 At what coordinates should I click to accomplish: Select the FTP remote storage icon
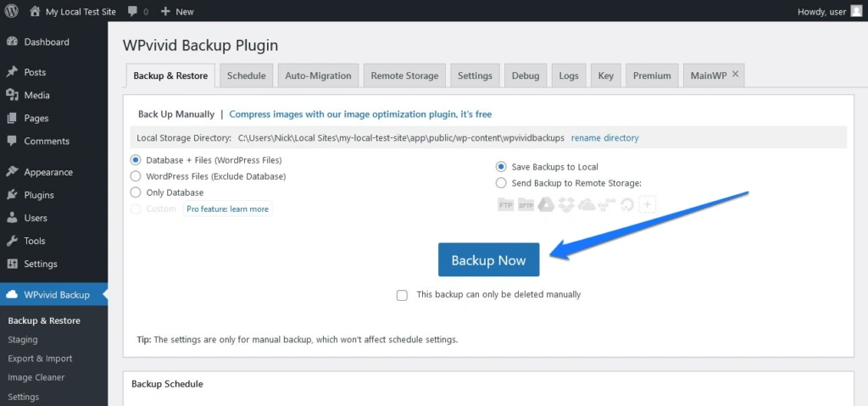506,204
